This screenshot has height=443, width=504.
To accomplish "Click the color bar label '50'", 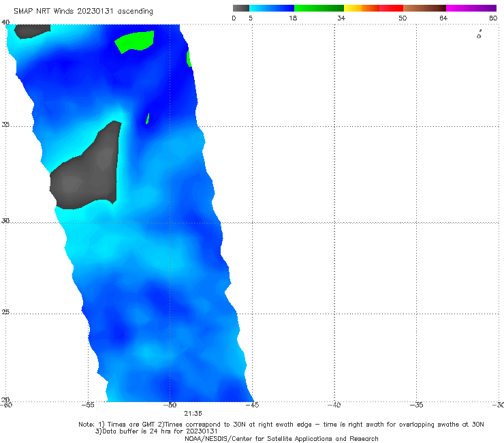I will coord(403,18).
